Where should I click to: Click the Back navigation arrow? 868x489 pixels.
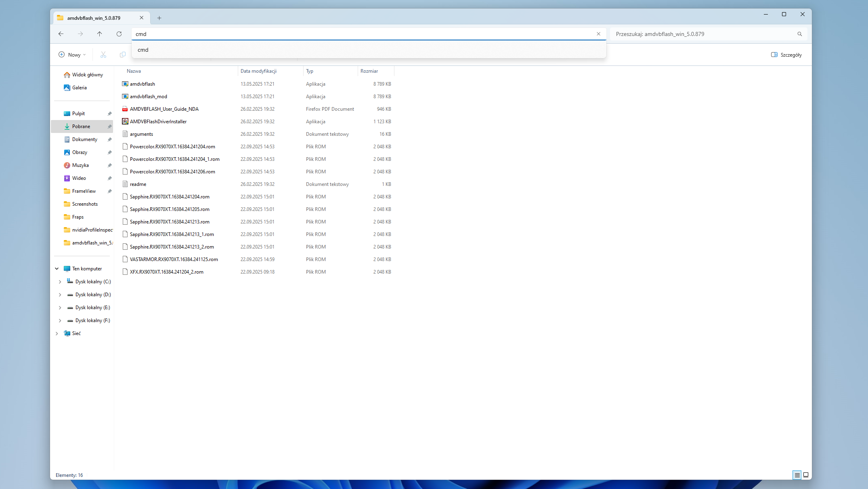(x=61, y=34)
